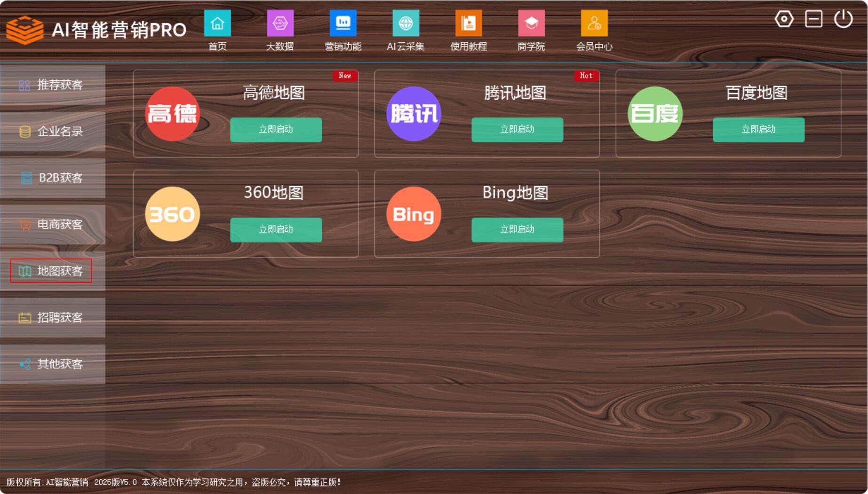Click the 营销功能 marketing icon

click(x=343, y=24)
